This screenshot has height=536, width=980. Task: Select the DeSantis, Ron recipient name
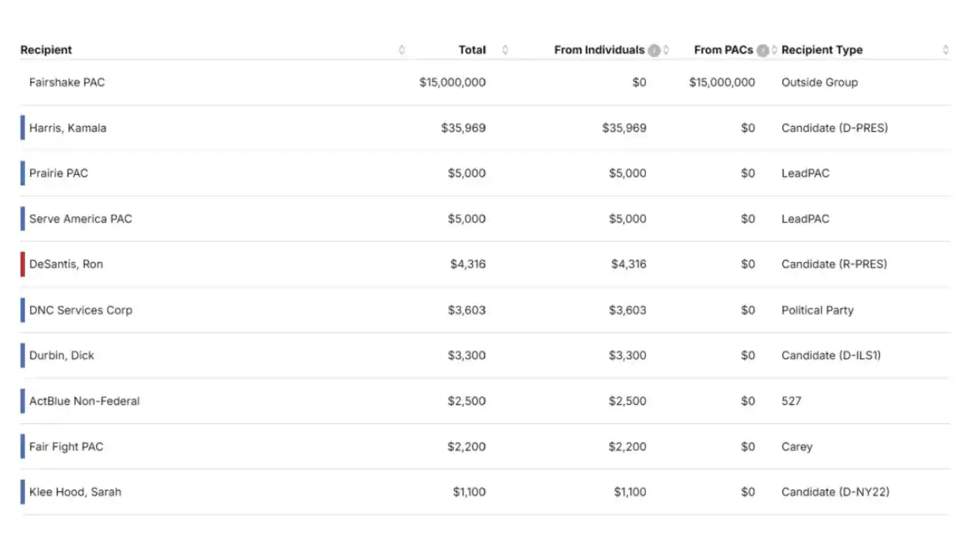(66, 264)
